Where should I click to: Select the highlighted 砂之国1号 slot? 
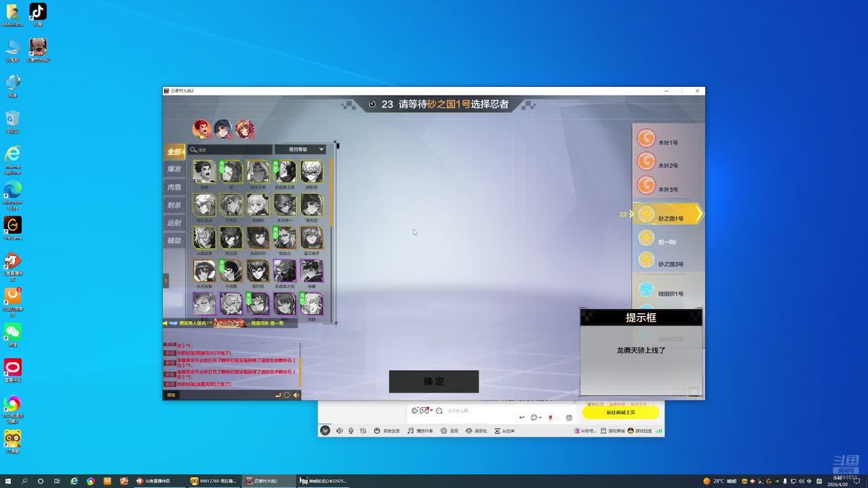[667, 215]
